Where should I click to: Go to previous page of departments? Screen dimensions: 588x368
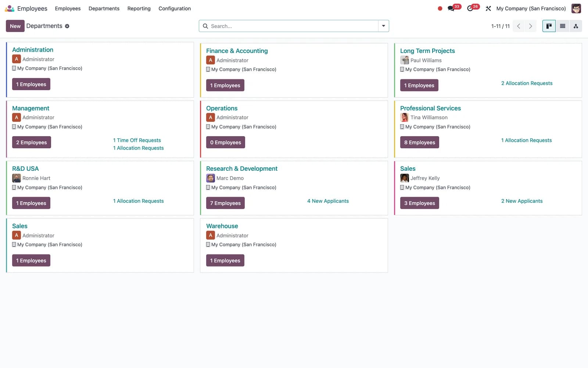[519, 26]
